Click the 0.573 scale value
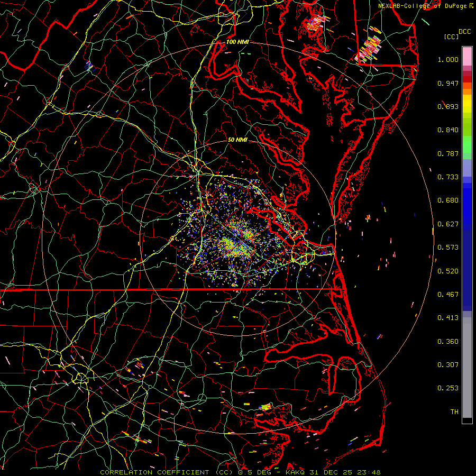 pyautogui.click(x=448, y=248)
